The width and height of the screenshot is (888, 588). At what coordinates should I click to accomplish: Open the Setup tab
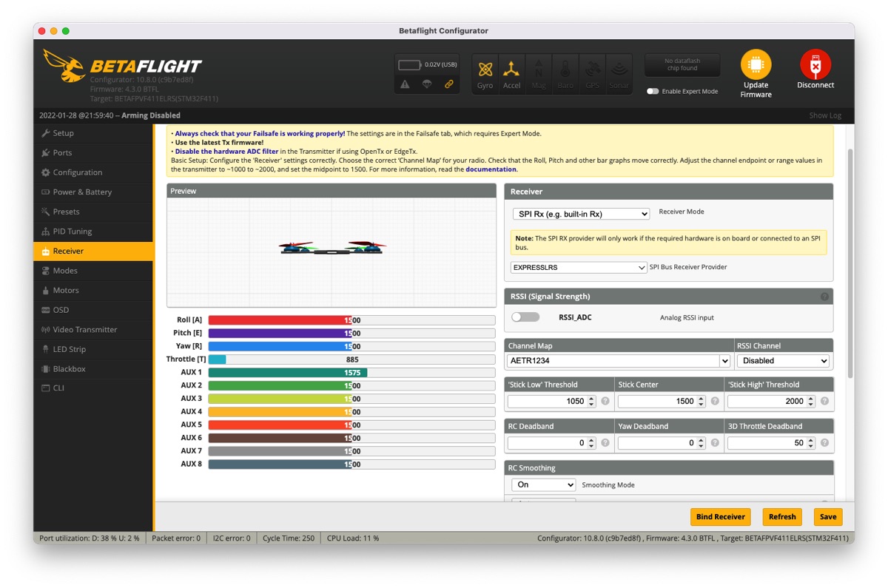(x=93, y=133)
